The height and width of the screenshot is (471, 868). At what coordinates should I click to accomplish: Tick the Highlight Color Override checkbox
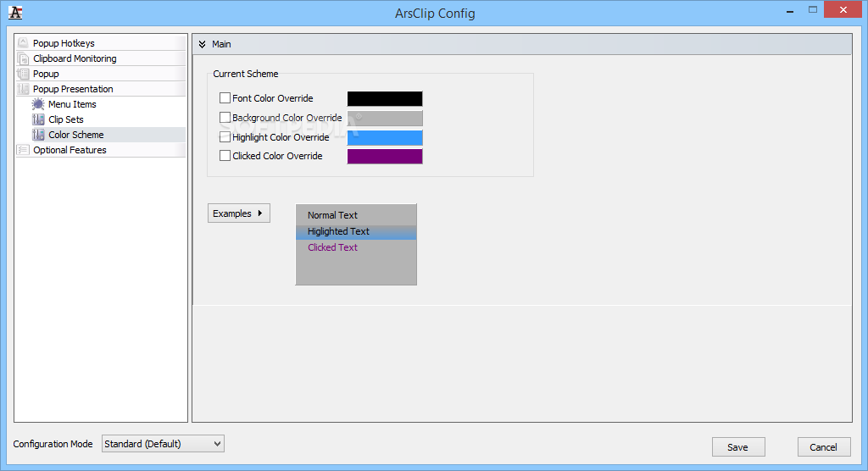pyautogui.click(x=225, y=136)
